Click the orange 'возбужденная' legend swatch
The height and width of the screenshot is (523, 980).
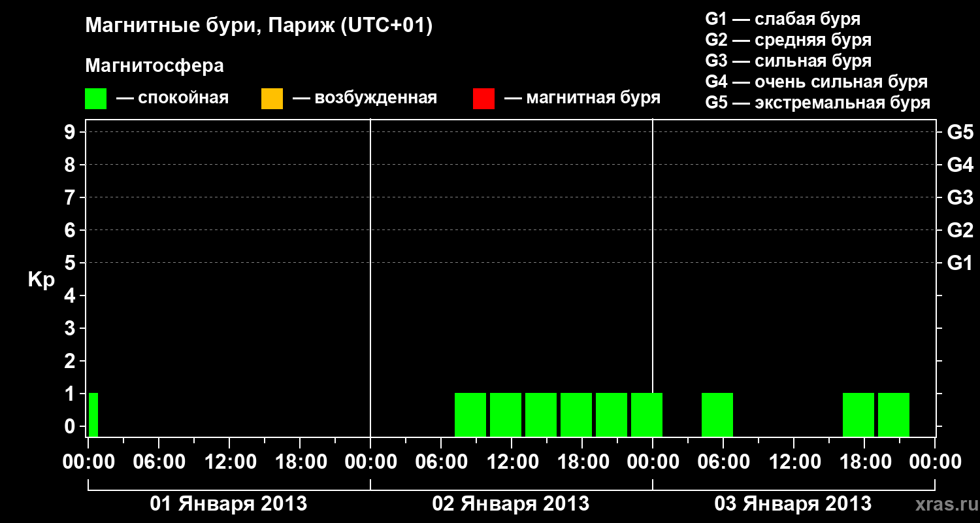click(x=272, y=99)
